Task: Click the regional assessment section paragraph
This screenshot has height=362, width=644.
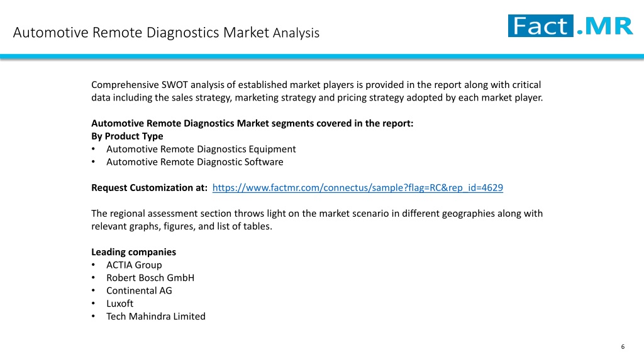Action: (x=317, y=220)
